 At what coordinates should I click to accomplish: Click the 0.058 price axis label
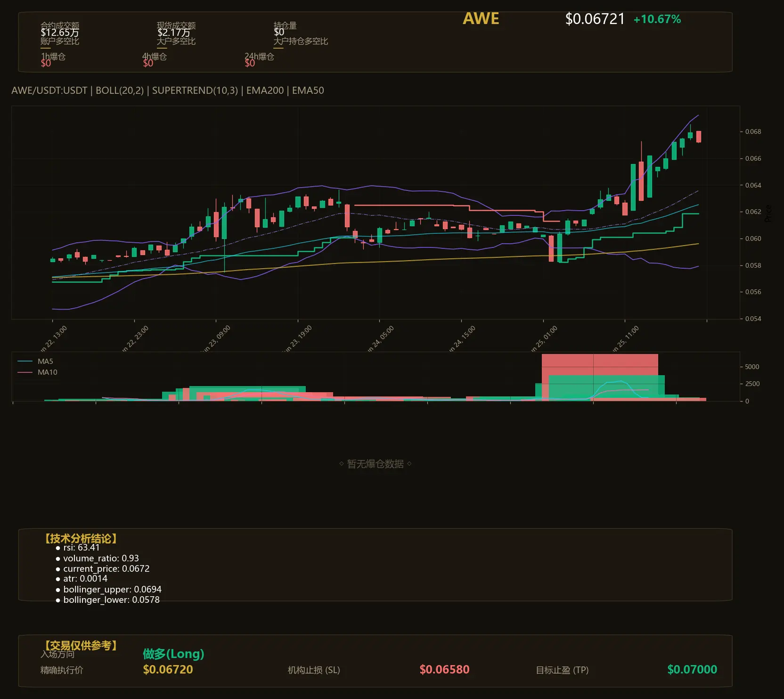coord(753,265)
